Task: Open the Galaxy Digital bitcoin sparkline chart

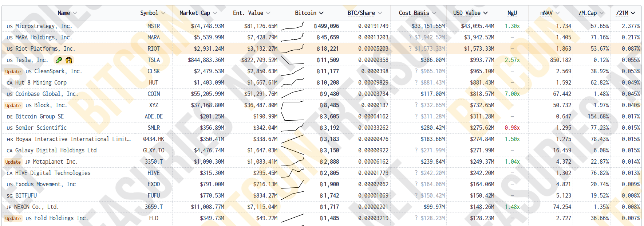Action: coord(292,150)
